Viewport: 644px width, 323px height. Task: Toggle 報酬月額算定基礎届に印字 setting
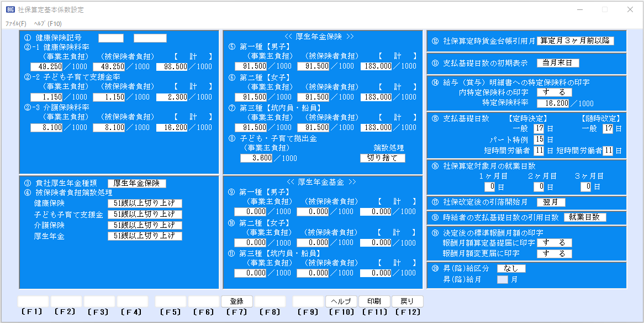[554, 243]
